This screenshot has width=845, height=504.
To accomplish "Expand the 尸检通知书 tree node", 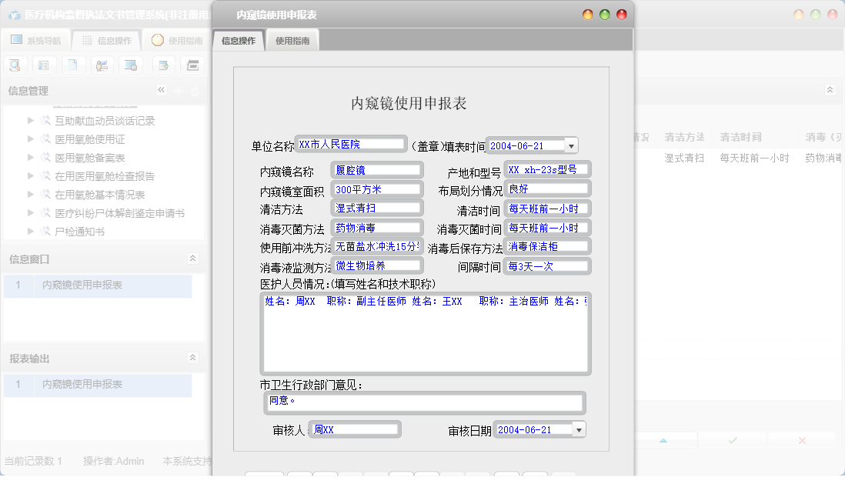I will [31, 231].
